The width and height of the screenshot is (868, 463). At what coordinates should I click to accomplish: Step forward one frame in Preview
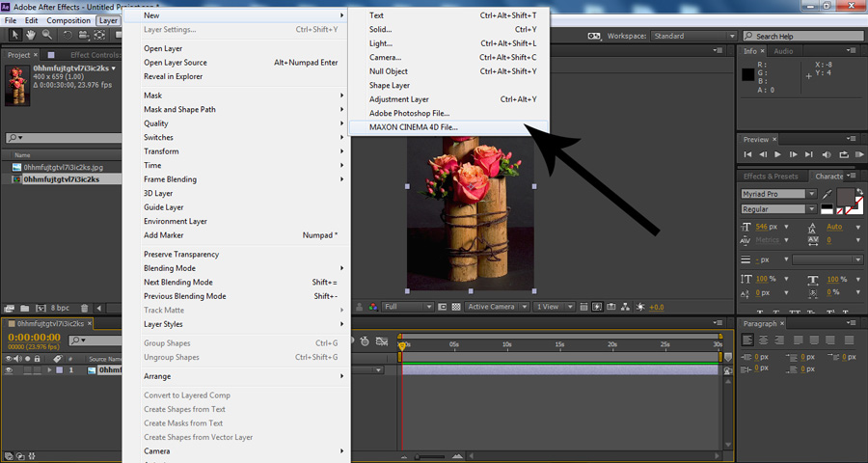click(x=794, y=154)
